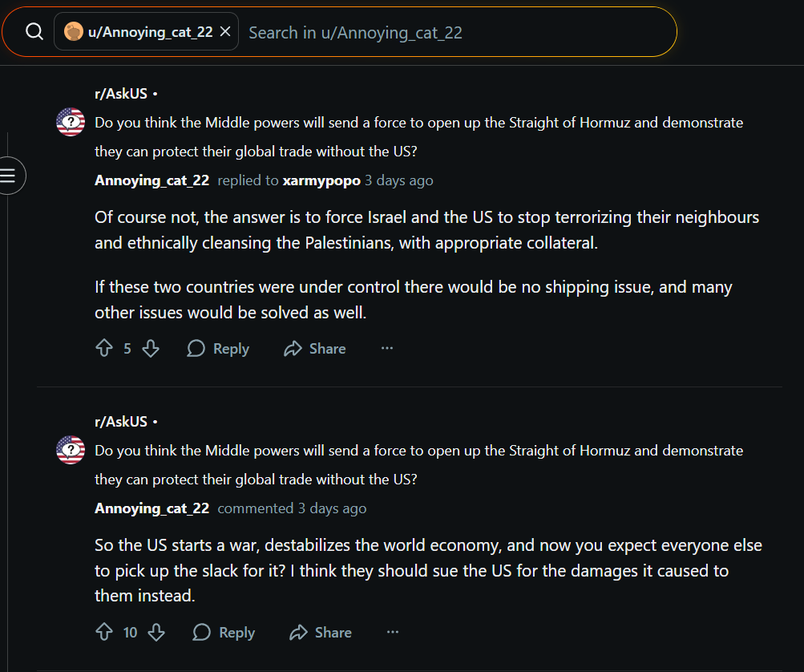Open r/AskUS link above first comment
Viewport: 804px width, 672px height.
coord(121,94)
